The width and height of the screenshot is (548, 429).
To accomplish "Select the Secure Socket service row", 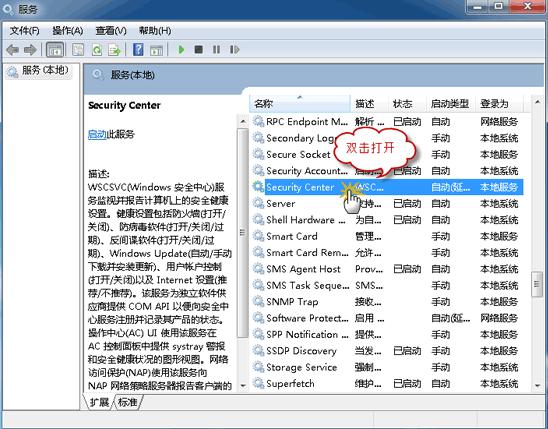I will click(387, 154).
